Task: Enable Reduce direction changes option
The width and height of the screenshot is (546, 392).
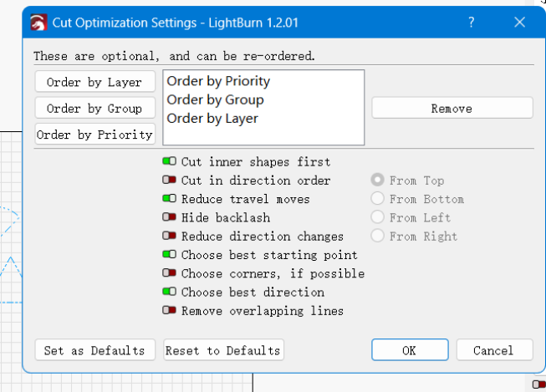Action: (170, 237)
